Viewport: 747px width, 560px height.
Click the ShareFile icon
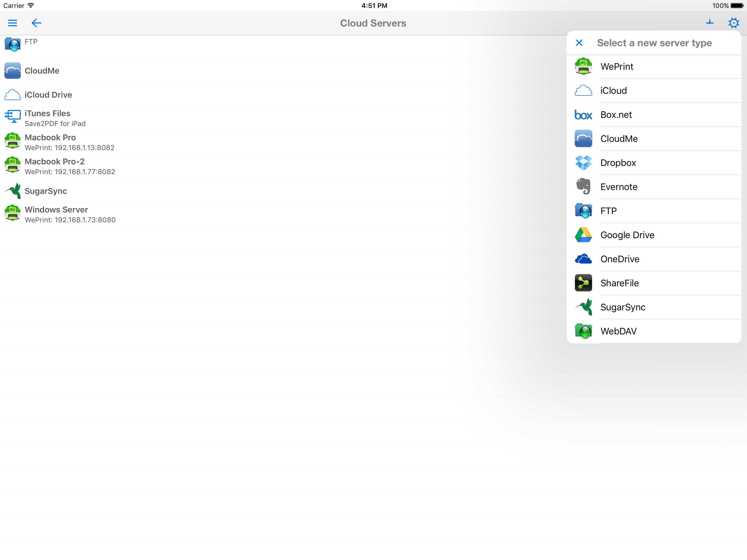tap(583, 283)
